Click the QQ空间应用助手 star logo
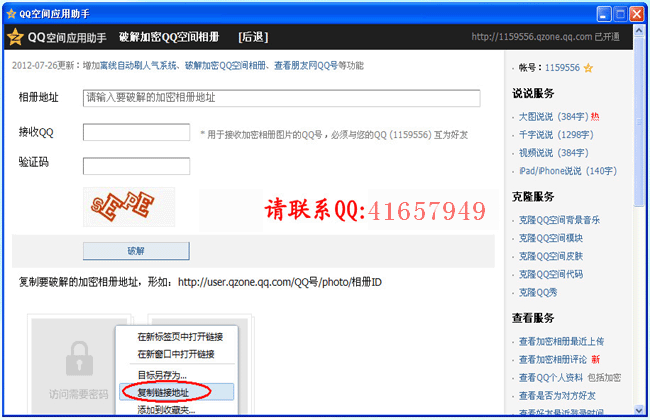Image resolution: width=650 pixels, height=420 pixels. [15, 38]
